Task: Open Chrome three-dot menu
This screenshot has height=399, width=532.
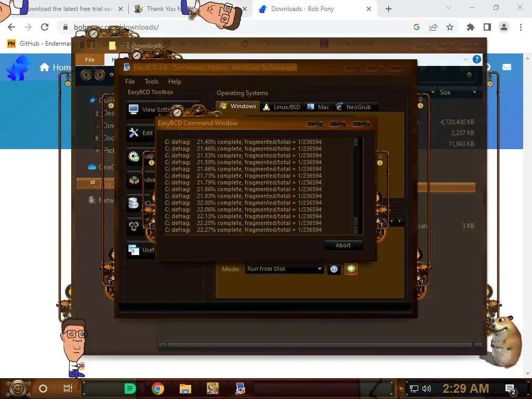Action: pos(521,27)
